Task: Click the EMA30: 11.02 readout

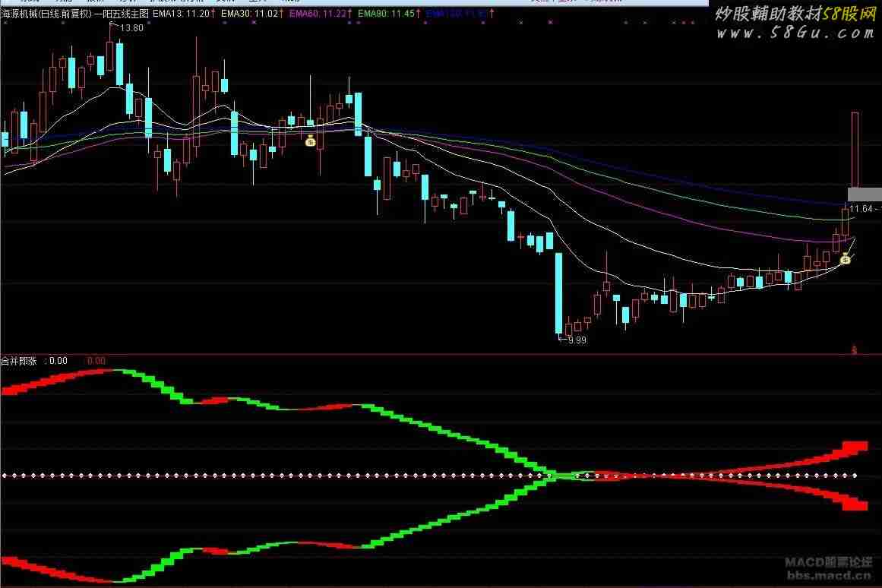Action: 250,14
